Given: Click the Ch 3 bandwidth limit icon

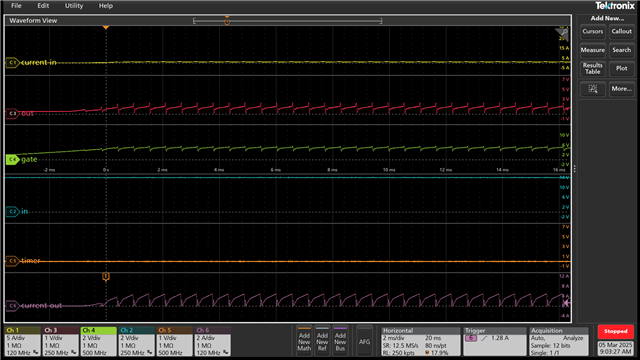Looking at the screenshot, I should tap(74, 352).
